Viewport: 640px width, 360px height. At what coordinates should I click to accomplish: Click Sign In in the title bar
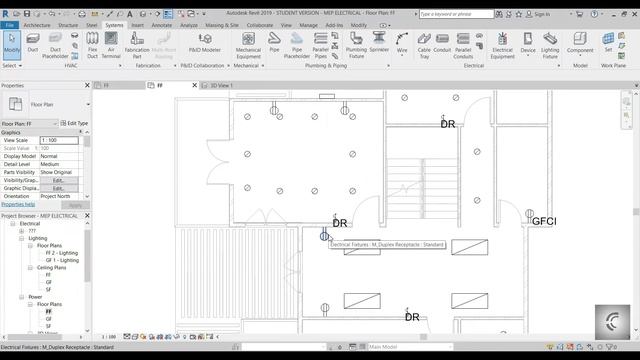[542, 14]
